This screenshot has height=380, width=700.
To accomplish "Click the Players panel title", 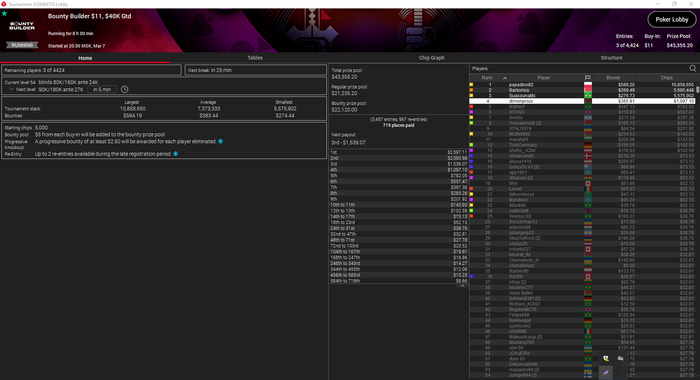I will [480, 69].
